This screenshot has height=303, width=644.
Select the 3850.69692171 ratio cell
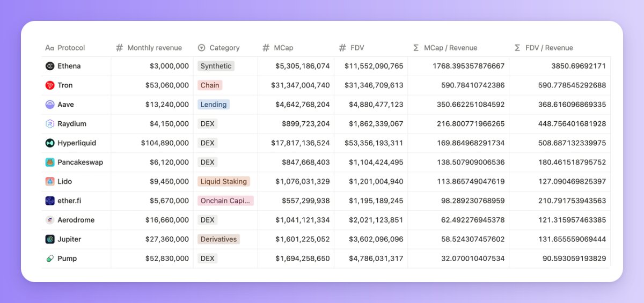tap(560, 66)
